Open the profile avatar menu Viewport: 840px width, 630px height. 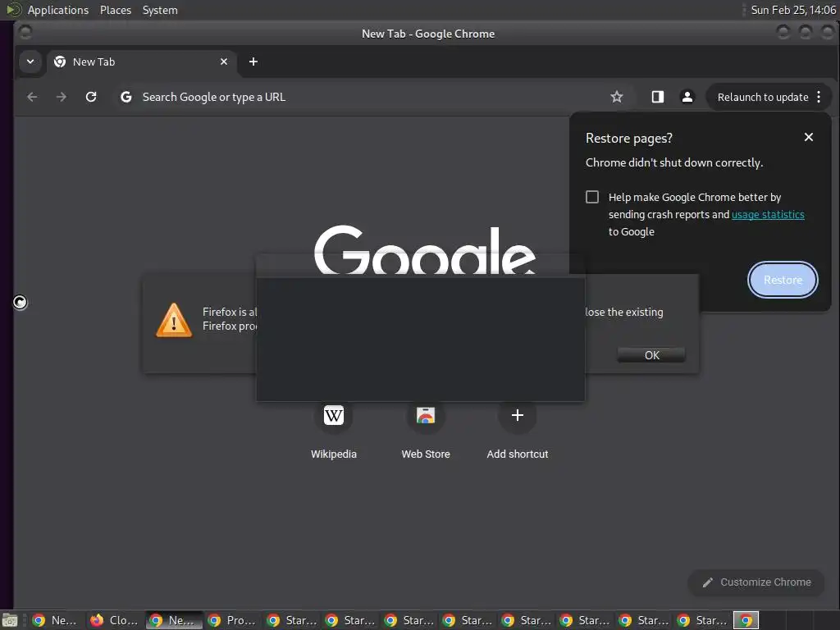(x=687, y=97)
